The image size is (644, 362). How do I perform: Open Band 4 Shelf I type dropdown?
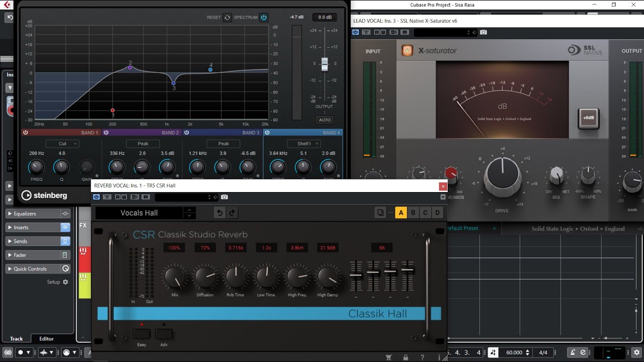coord(304,144)
